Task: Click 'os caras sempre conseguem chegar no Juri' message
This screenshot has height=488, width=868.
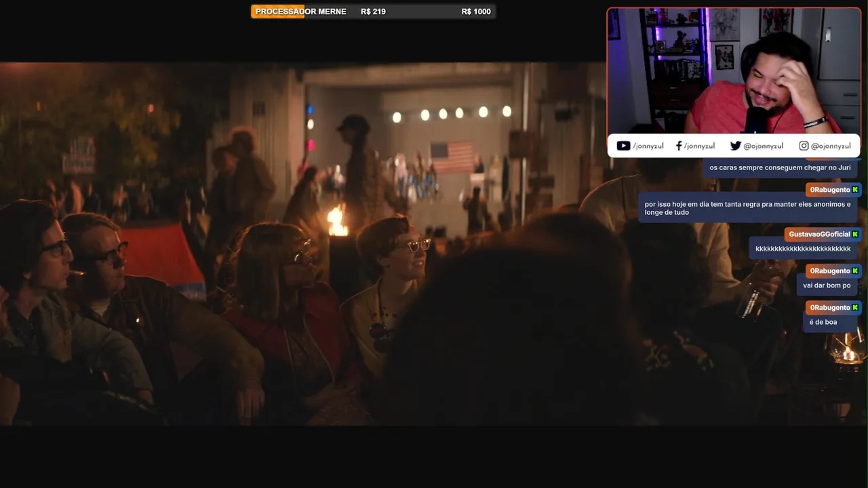Action: (x=780, y=167)
